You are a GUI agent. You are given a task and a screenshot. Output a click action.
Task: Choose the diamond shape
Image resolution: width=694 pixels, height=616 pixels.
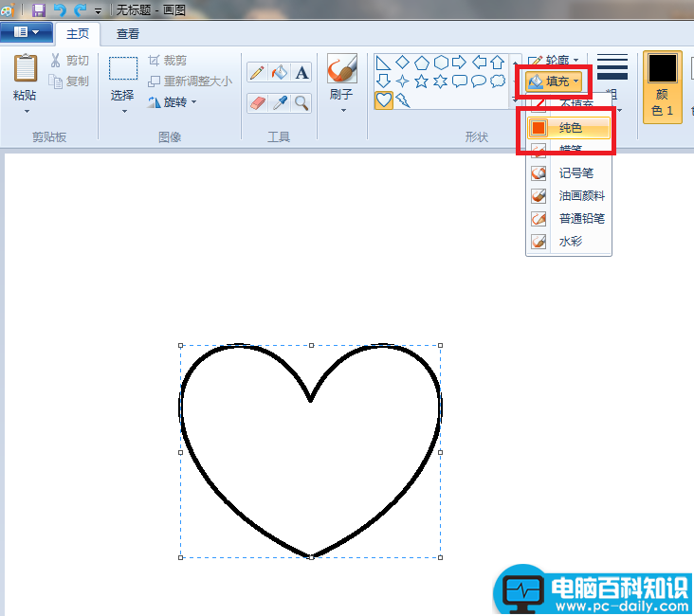[402, 62]
